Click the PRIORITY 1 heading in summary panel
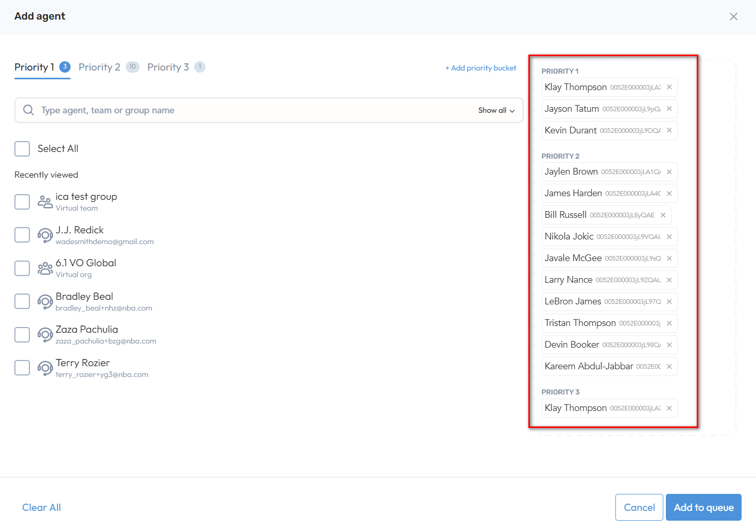 click(x=560, y=71)
